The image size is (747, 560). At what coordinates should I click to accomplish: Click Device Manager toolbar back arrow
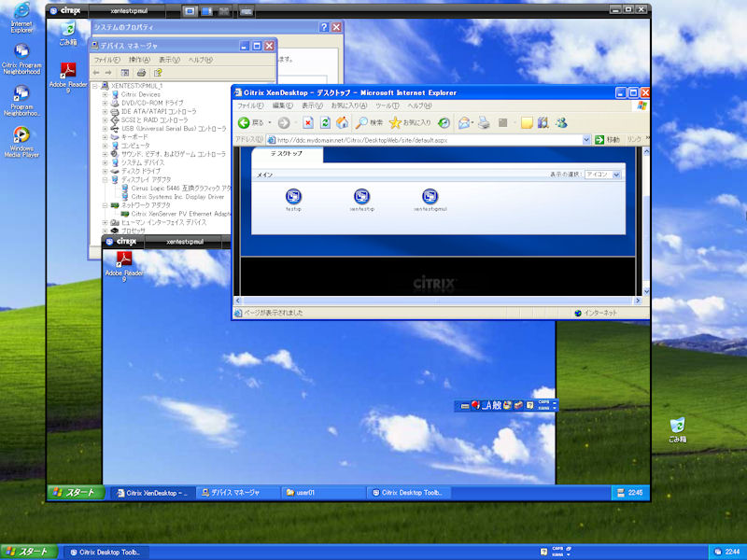tap(97, 73)
